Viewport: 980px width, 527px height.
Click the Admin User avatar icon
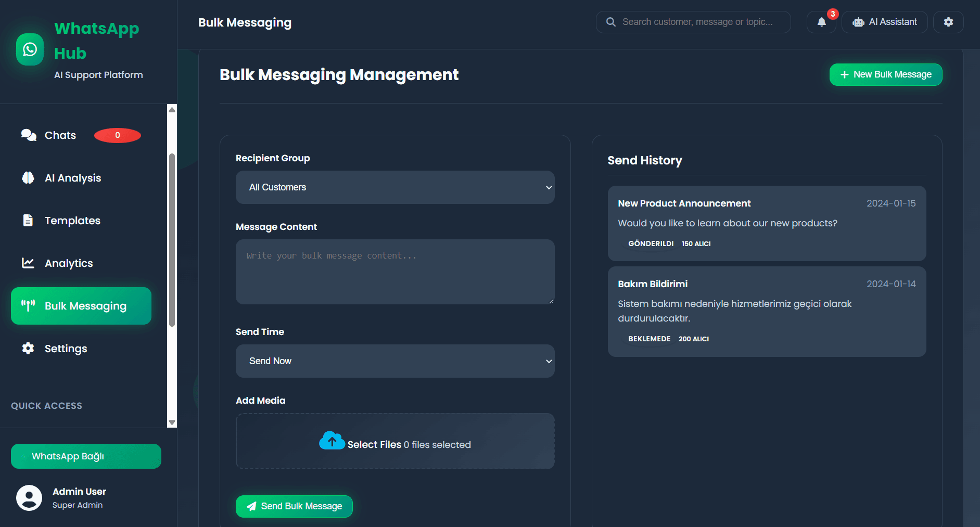click(29, 498)
